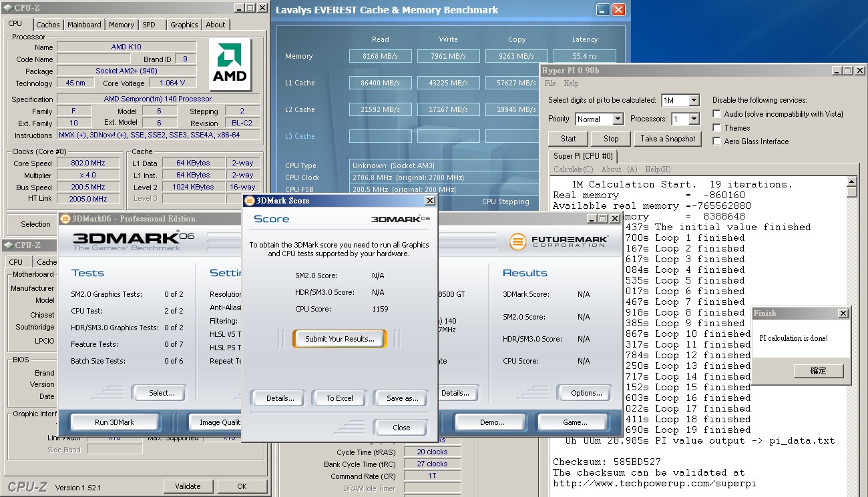The width and height of the screenshot is (868, 497).
Task: Click the Stop button in Hyper PI
Action: click(x=611, y=139)
